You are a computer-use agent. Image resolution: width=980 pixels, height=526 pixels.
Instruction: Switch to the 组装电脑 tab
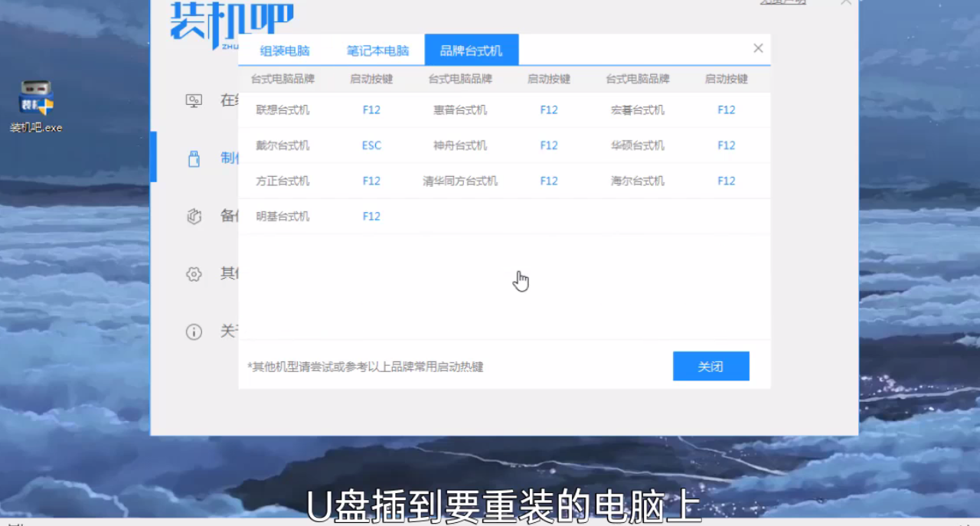[x=285, y=51]
